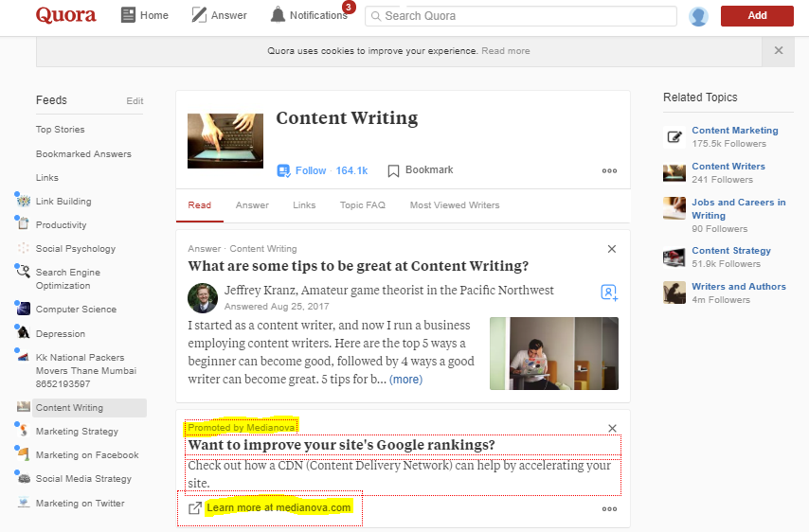
Task: Open Computer Science feed icon
Action: click(x=23, y=309)
